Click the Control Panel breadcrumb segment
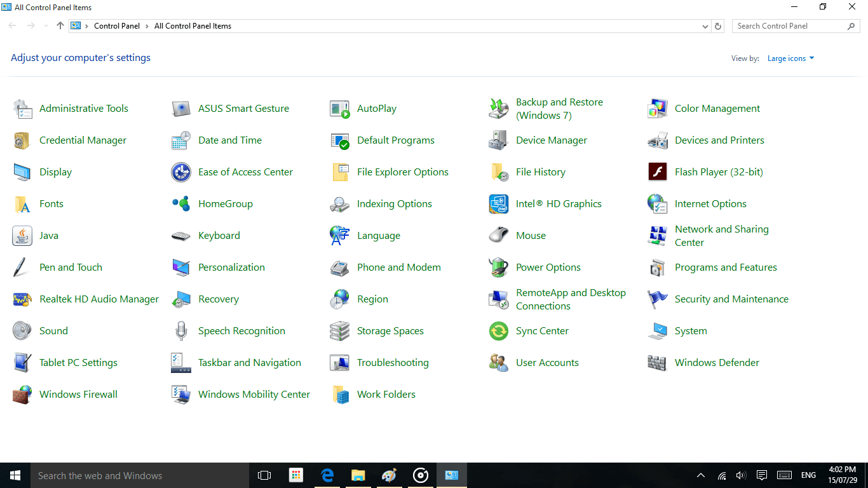868x488 pixels. 117,26
